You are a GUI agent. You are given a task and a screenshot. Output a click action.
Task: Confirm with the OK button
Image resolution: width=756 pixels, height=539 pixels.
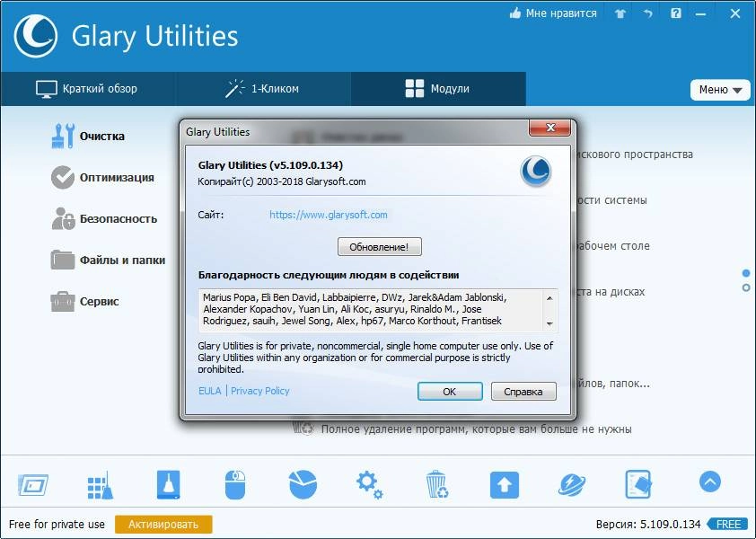click(x=450, y=392)
